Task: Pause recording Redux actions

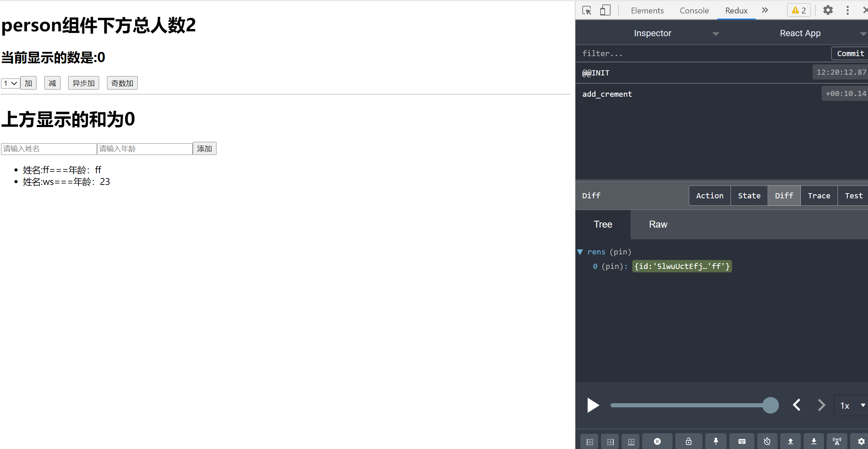Action: 657,441
